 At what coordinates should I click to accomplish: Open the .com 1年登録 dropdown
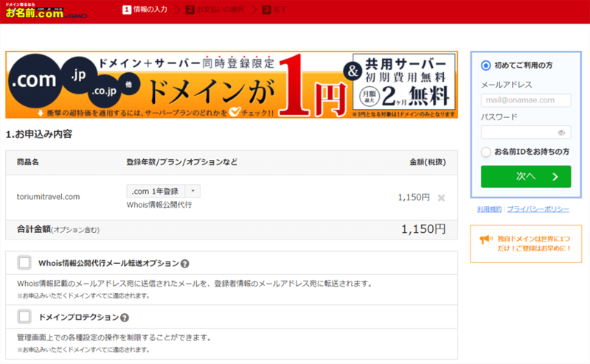pos(163,191)
